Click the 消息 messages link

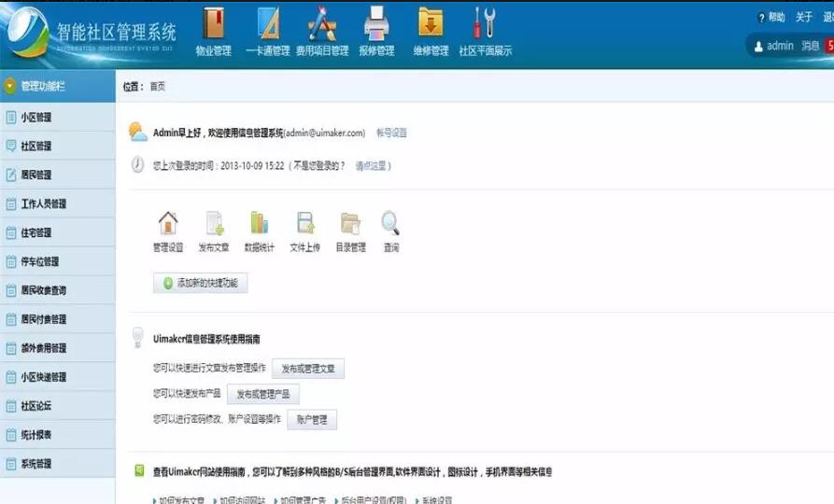pos(810,46)
